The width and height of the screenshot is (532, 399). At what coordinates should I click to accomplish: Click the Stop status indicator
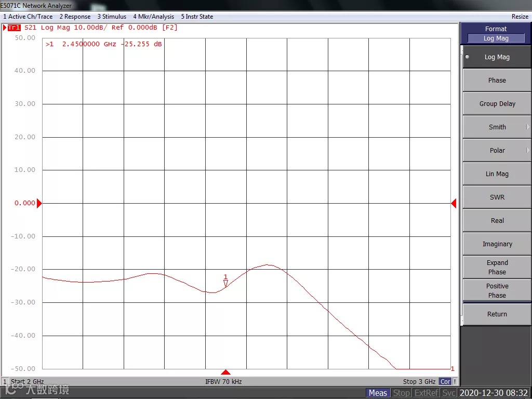pos(401,393)
